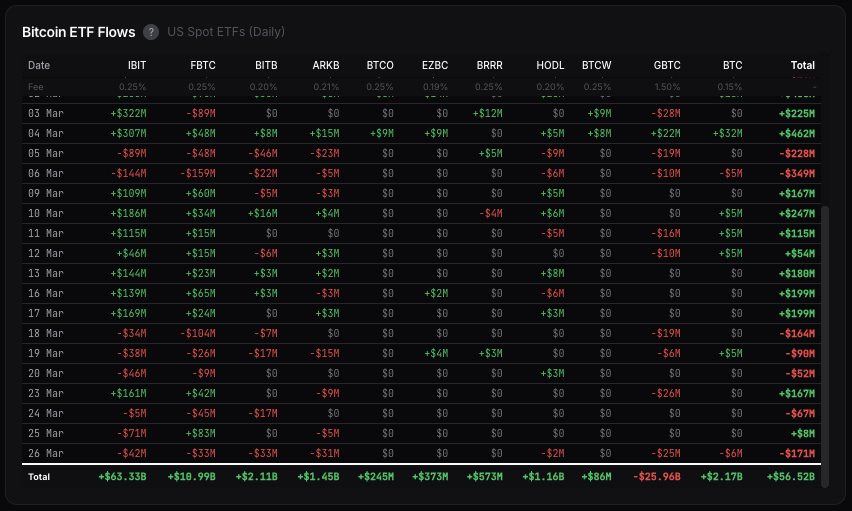Select the 06 Mar total of -$349M

coord(797,173)
